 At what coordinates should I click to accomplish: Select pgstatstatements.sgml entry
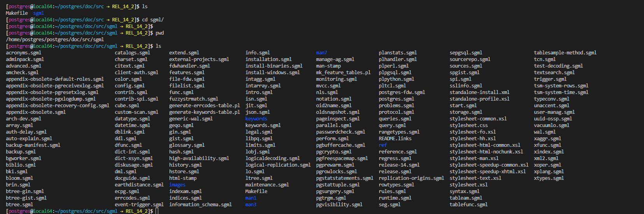[x=345, y=178]
